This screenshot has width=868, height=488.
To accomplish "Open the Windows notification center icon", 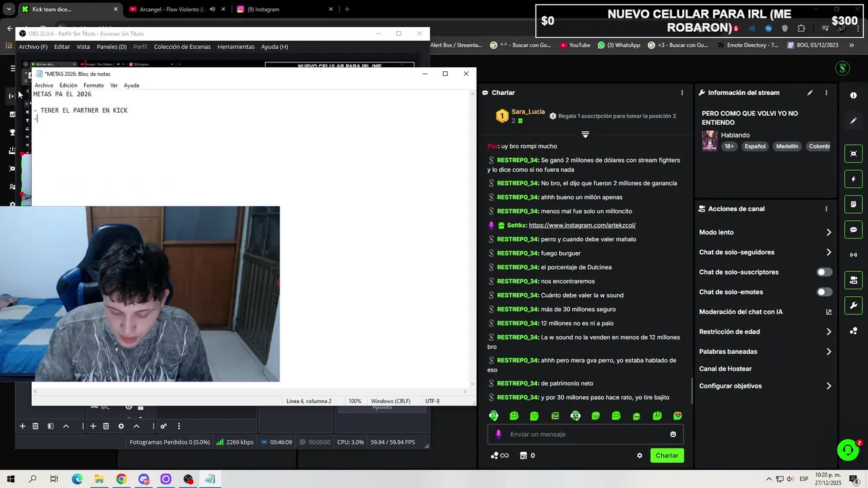I will pyautogui.click(x=854, y=479).
